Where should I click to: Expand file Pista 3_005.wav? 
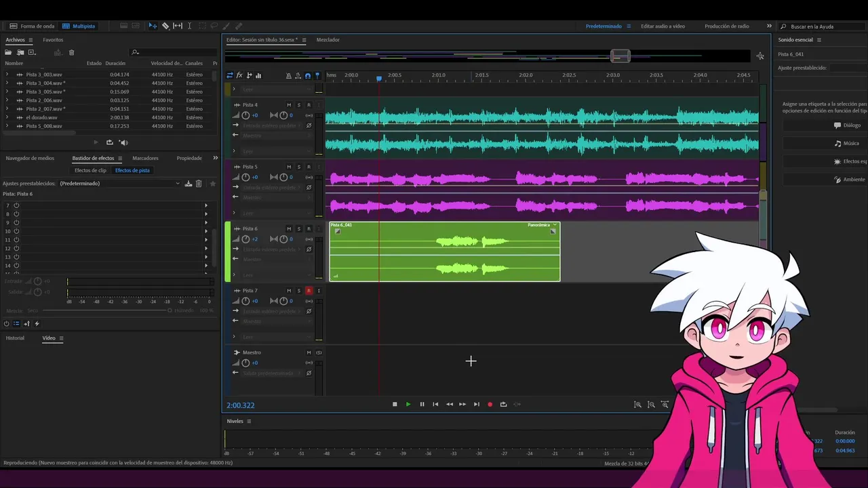7,91
